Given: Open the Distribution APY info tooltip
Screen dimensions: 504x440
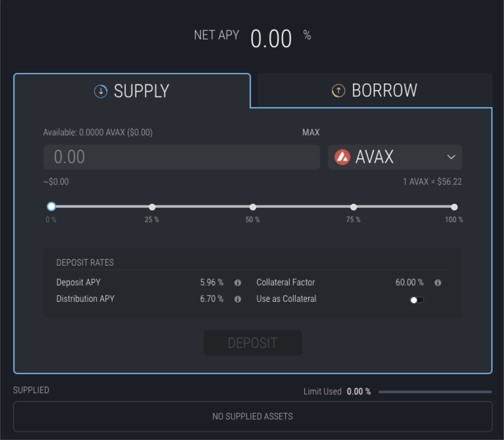Looking at the screenshot, I should click(238, 299).
